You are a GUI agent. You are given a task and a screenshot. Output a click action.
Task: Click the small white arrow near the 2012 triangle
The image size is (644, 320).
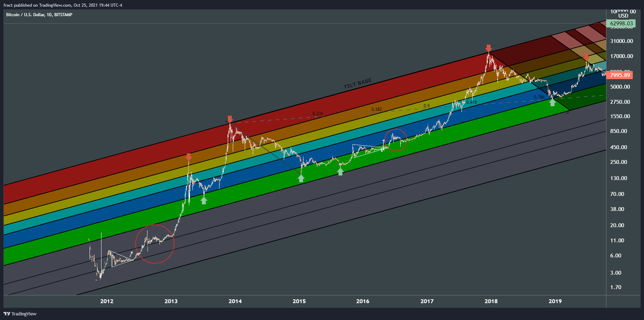point(131,254)
